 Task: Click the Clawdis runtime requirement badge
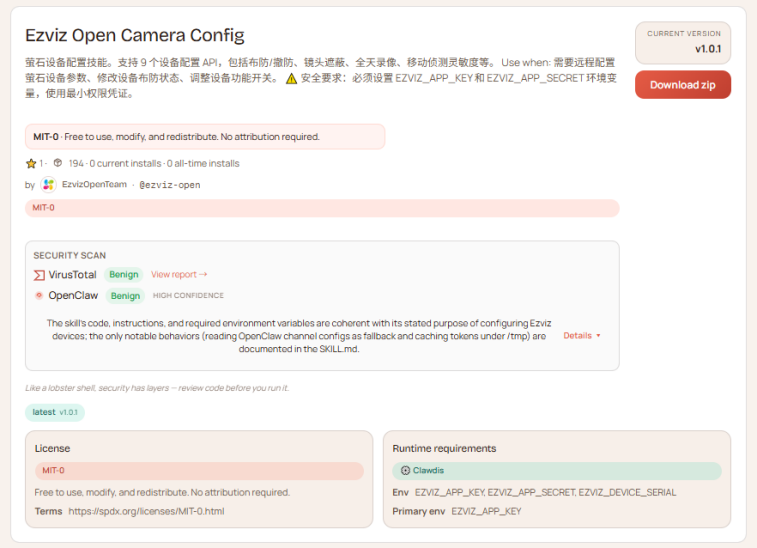pyautogui.click(x=557, y=471)
